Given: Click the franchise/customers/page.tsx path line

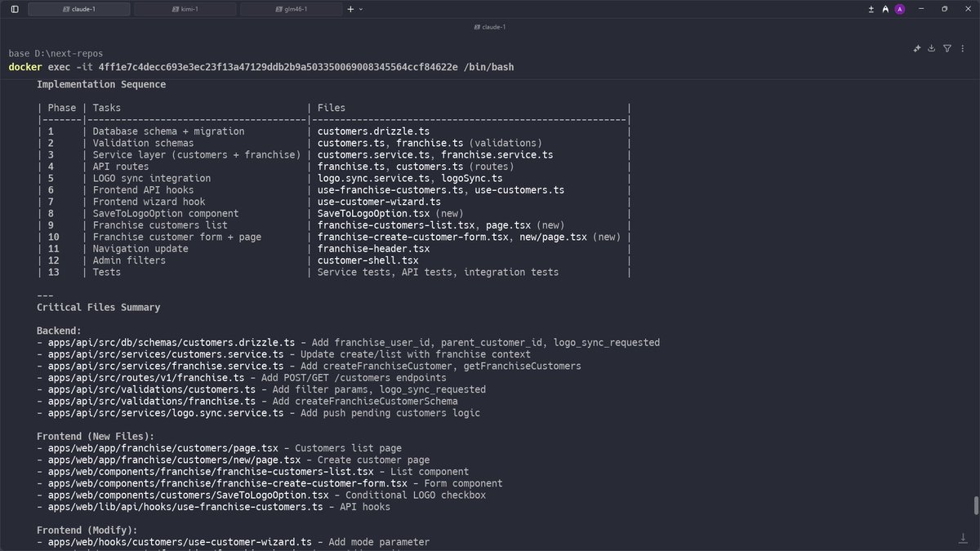Looking at the screenshot, I should tap(219, 449).
